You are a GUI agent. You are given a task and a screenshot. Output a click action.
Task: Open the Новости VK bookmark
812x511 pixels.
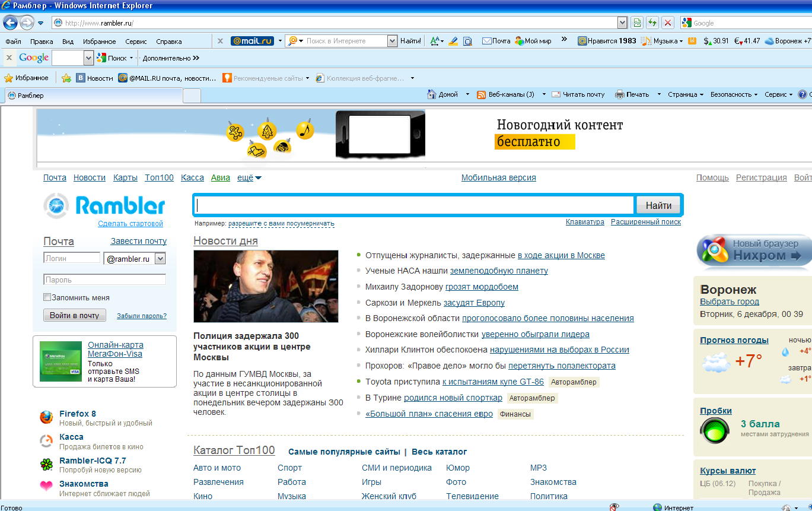click(94, 78)
